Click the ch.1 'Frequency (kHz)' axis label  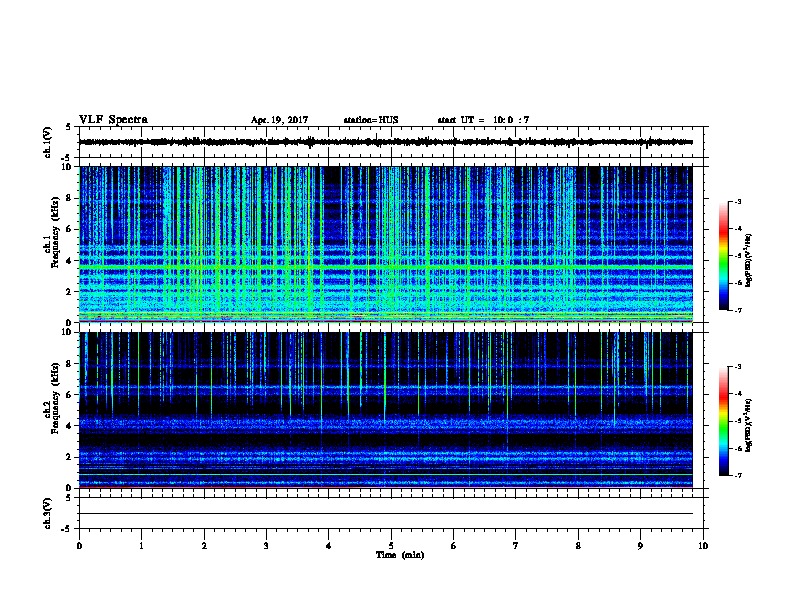click(x=55, y=232)
